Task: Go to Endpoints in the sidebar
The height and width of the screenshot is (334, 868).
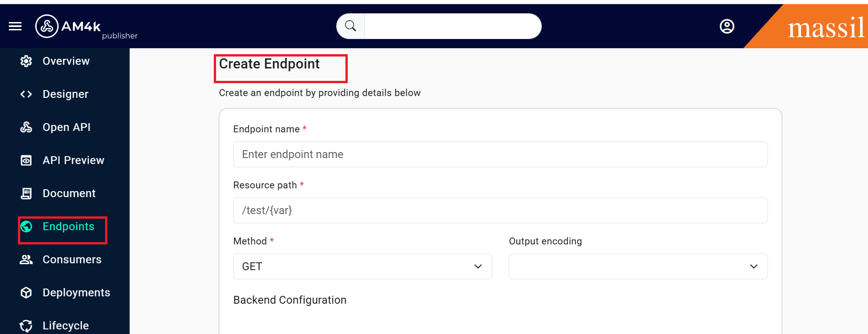Action: (68, 226)
